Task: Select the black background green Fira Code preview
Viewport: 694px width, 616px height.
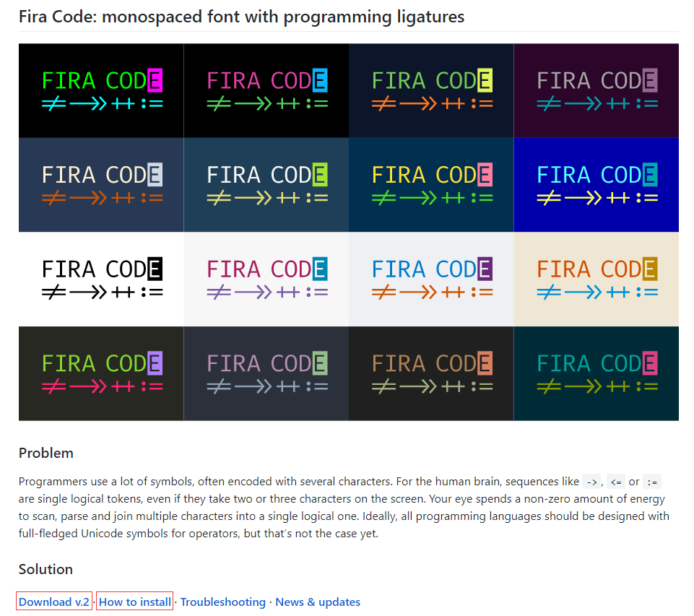Action: click(x=101, y=90)
